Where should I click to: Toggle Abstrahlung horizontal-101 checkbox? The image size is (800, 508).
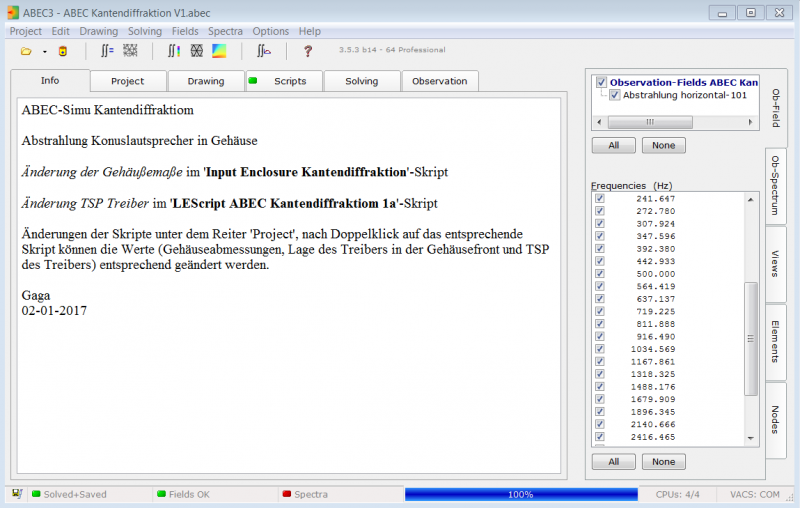coord(614,95)
